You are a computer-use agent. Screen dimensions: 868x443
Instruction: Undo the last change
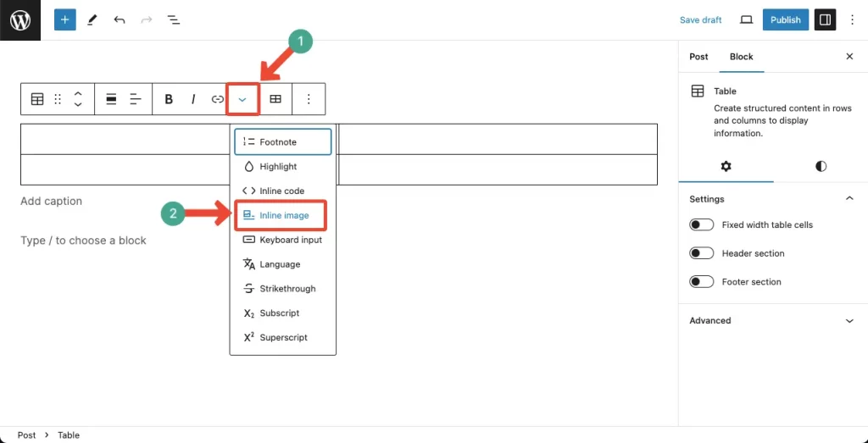pos(119,20)
